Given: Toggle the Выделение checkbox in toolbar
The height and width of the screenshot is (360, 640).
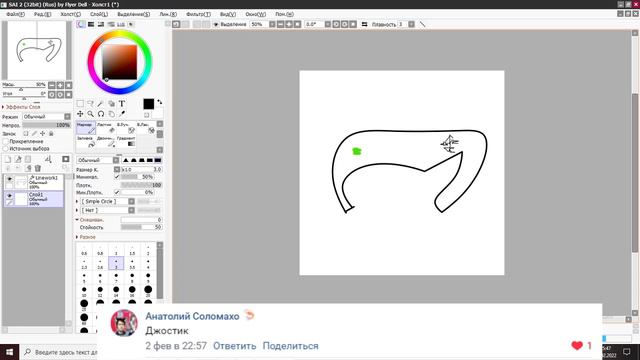Looking at the screenshot, I should tap(216, 24).
